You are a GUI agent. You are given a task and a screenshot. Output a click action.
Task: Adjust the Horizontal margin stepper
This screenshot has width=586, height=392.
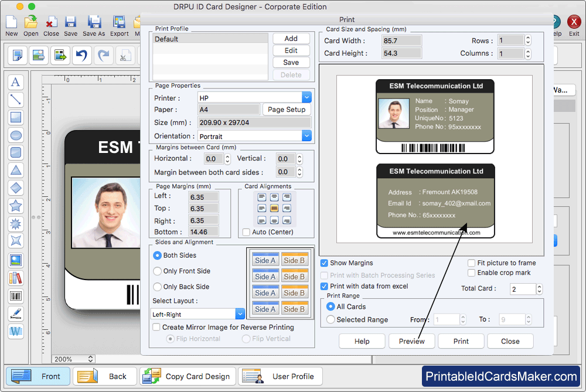tap(227, 159)
